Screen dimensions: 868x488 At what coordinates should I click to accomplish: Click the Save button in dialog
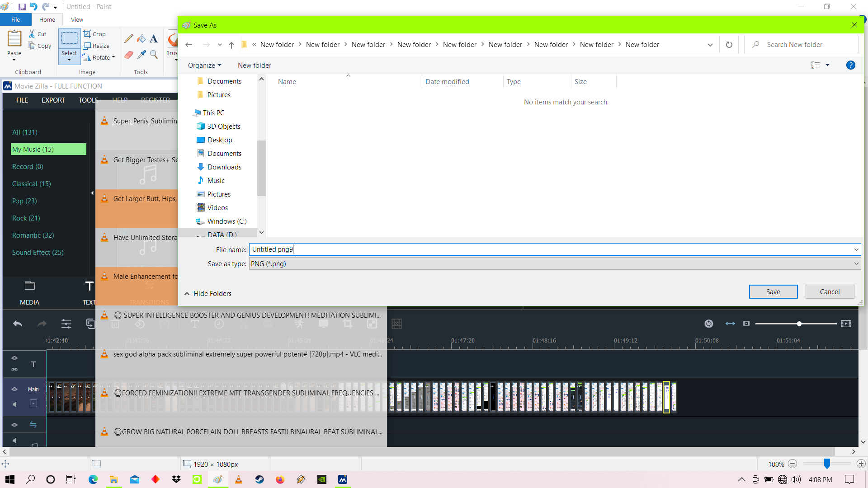click(773, 291)
